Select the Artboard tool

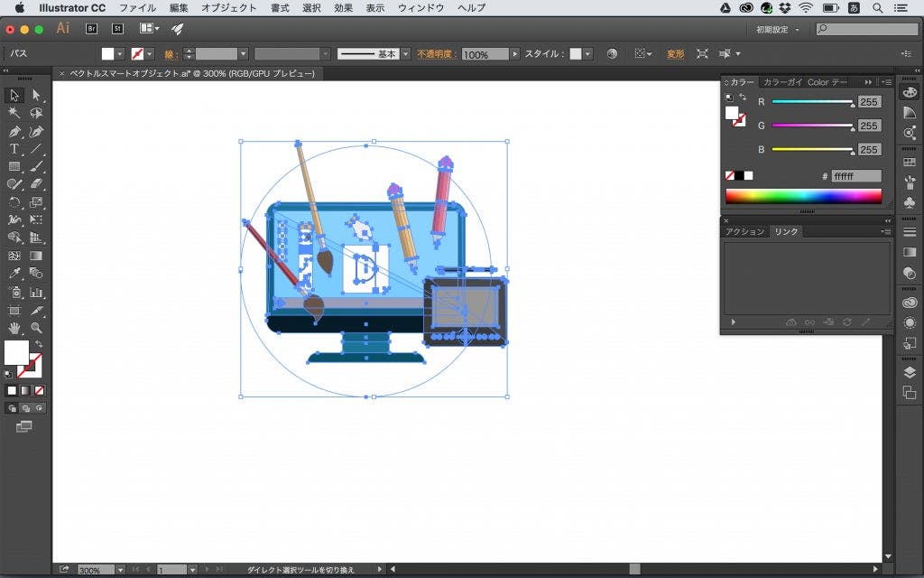point(14,311)
